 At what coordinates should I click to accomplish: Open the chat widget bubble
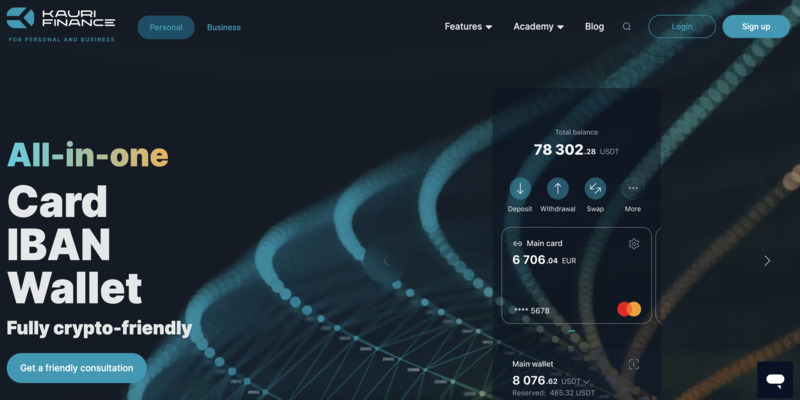coord(775,380)
